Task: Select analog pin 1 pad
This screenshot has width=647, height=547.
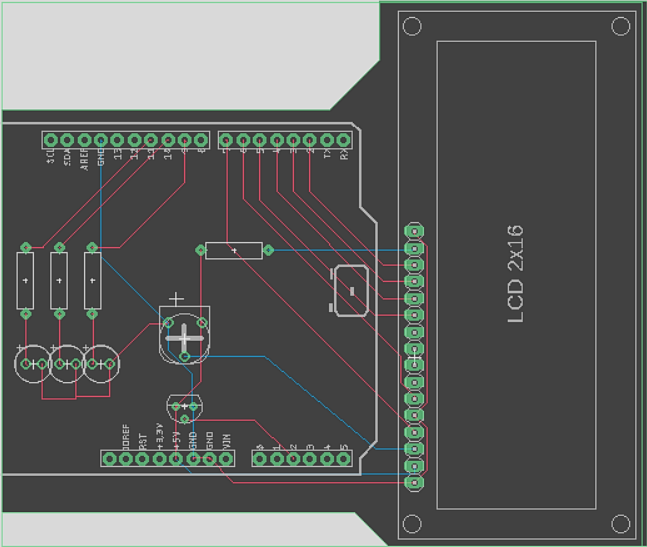Action: pyautogui.click(x=276, y=459)
